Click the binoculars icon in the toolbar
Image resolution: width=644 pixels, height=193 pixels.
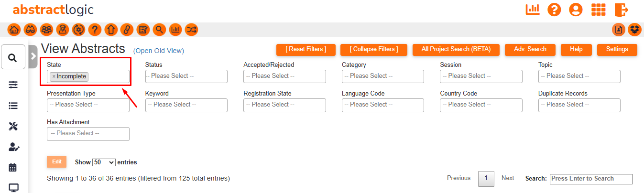(x=30, y=30)
